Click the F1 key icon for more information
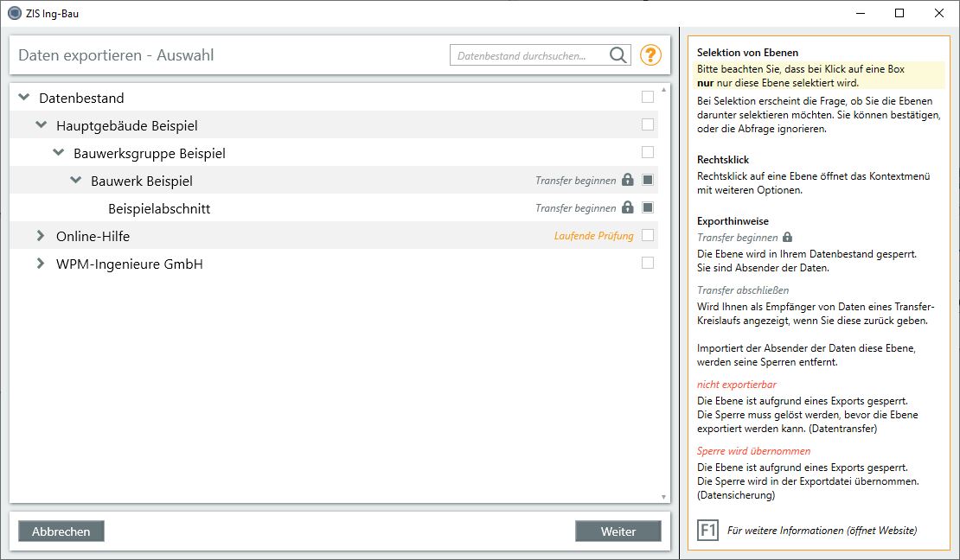This screenshot has width=960, height=560. (x=707, y=530)
